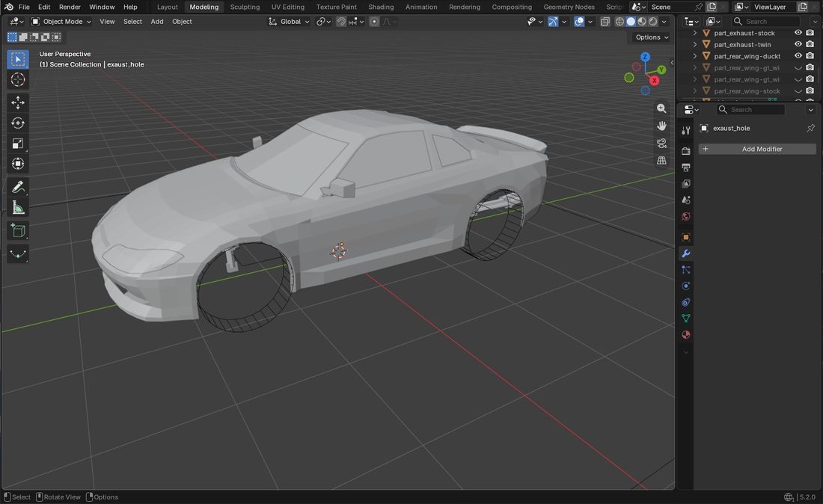This screenshot has height=504, width=823.
Task: Click the new scene button beside Scene
Action: click(712, 7)
